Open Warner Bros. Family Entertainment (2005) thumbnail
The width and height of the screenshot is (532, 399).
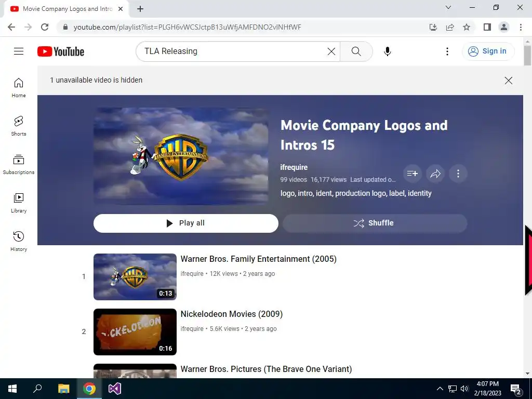(x=135, y=277)
